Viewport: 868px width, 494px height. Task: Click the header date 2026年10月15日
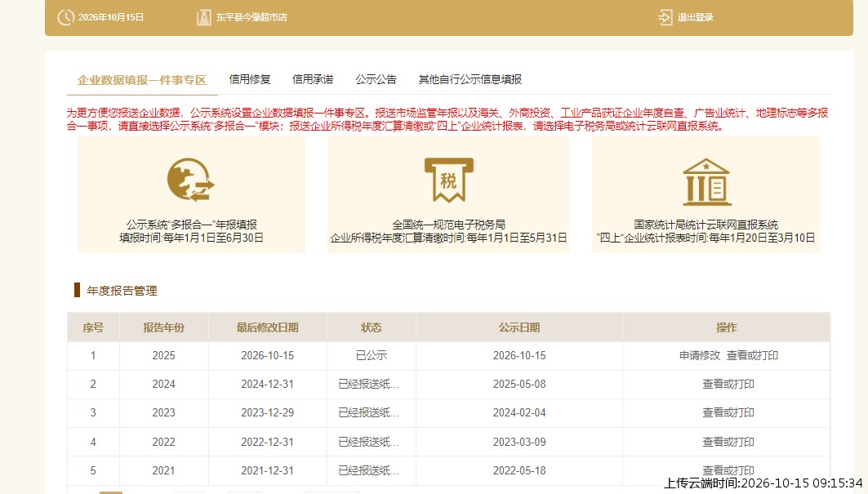click(x=111, y=17)
